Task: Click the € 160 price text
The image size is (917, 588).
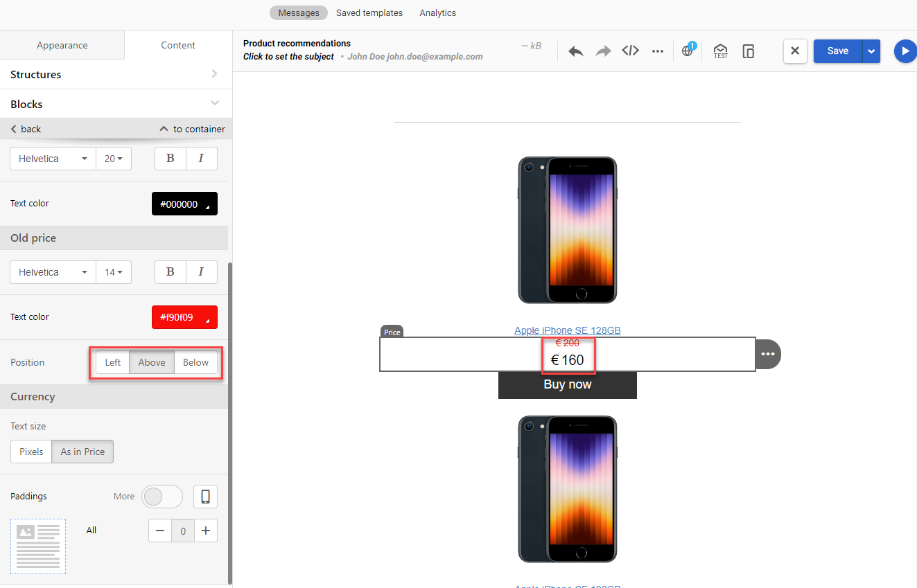Action: (568, 360)
